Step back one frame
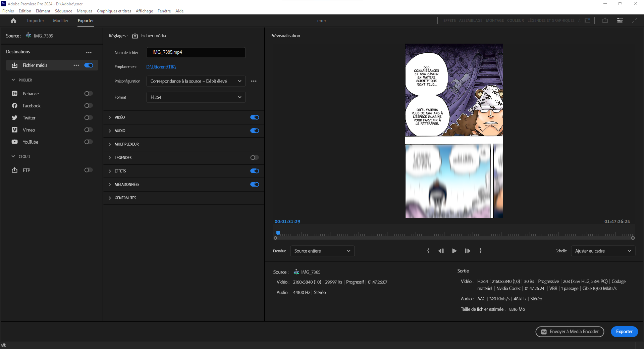Viewport: 644px width, 349px height. click(x=441, y=251)
